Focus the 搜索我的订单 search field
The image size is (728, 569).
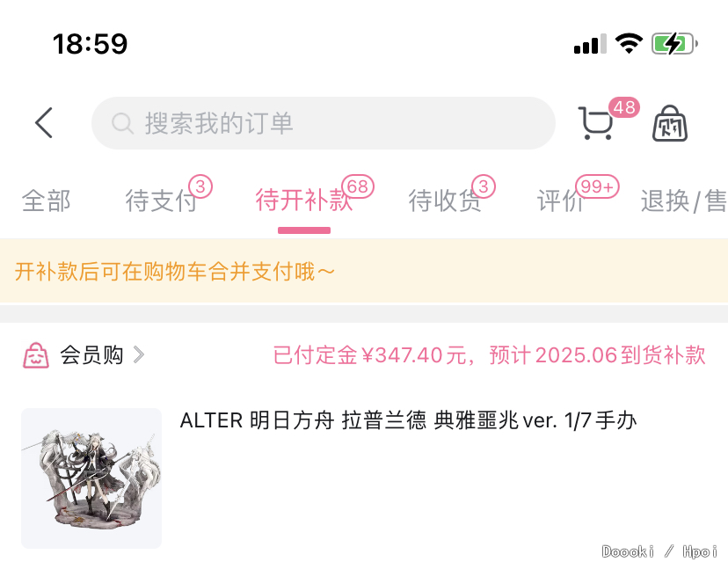[324, 123]
